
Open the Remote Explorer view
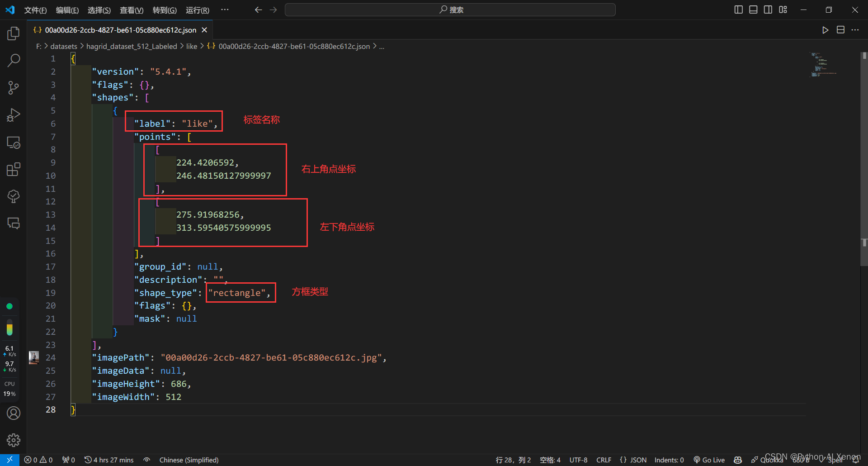tap(14, 143)
